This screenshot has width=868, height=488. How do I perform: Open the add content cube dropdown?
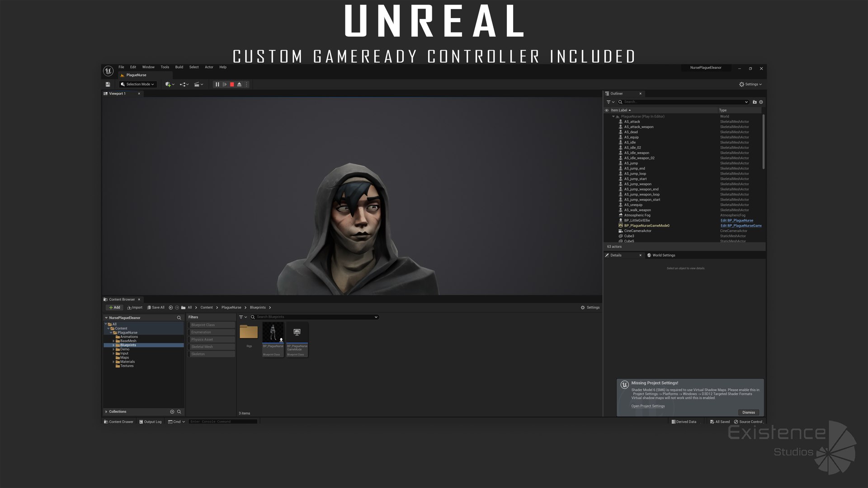(x=170, y=84)
